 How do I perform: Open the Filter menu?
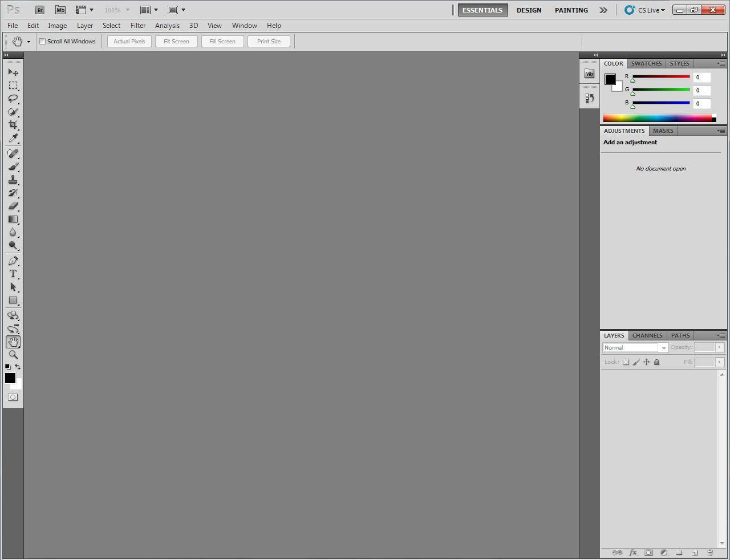pos(138,26)
